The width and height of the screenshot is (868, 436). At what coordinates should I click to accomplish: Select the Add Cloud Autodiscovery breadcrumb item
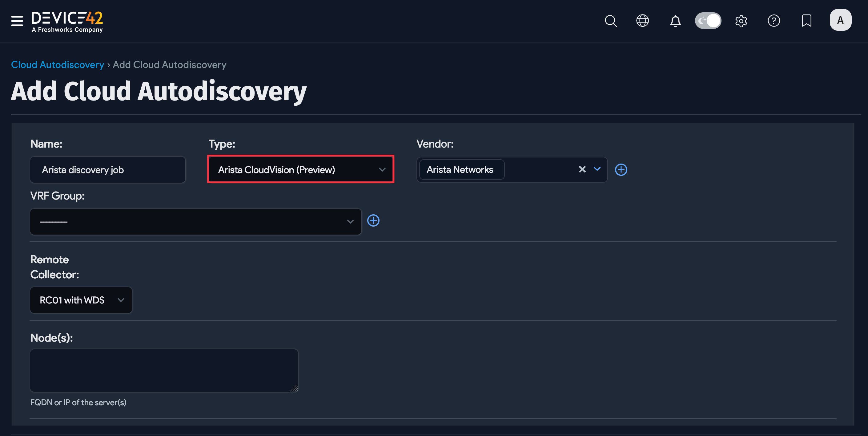pyautogui.click(x=169, y=64)
